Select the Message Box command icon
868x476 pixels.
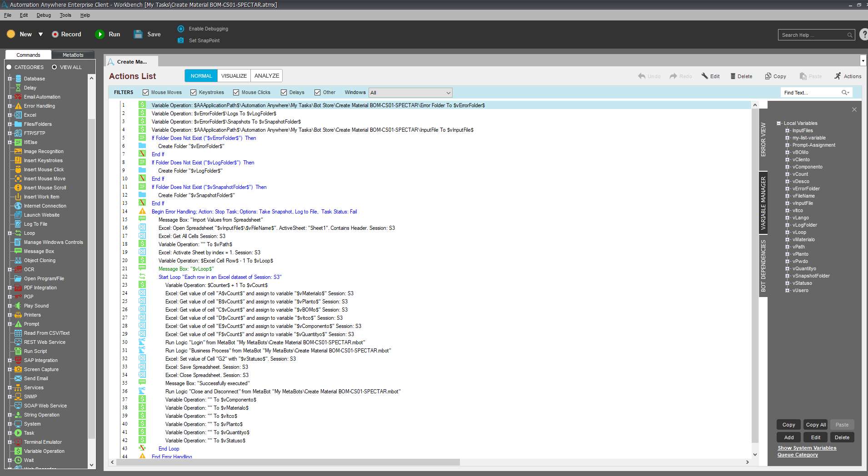click(18, 251)
